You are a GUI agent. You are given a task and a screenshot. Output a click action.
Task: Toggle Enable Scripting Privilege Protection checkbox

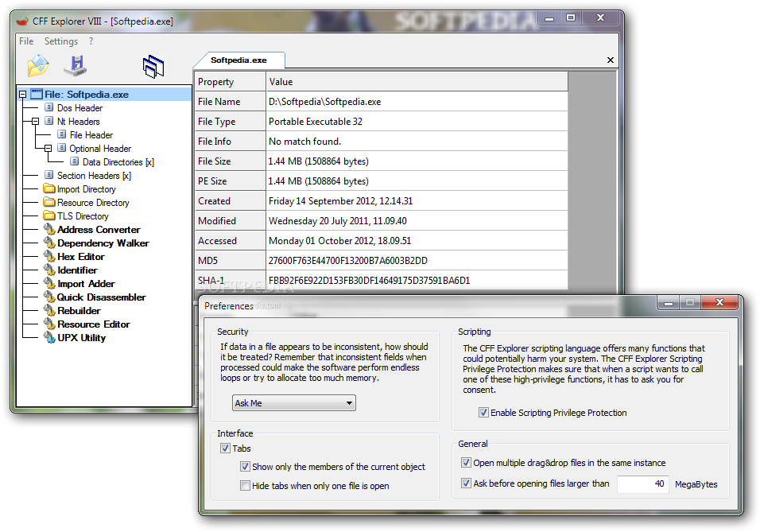coord(483,413)
